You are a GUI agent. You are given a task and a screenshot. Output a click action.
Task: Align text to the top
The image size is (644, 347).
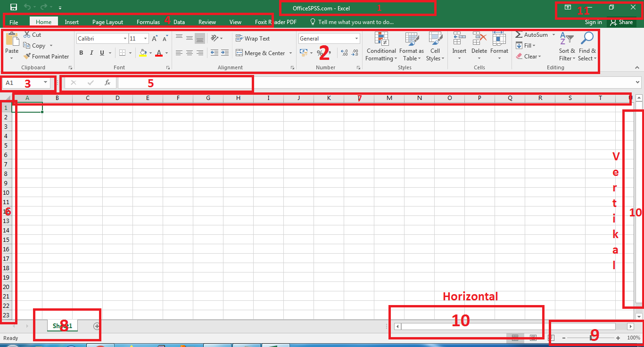coord(179,38)
